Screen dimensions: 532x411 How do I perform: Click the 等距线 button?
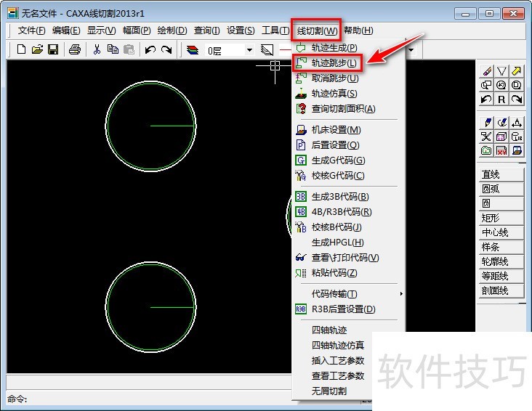click(501, 276)
